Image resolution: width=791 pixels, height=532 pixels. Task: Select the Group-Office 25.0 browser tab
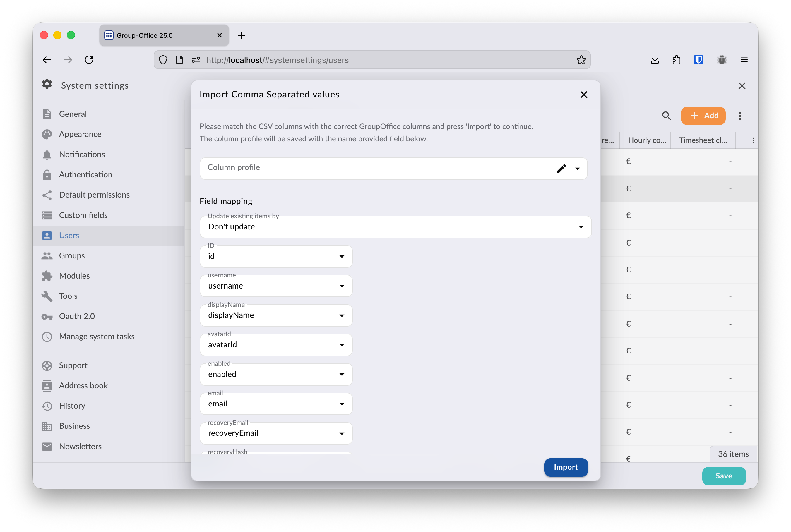164,35
